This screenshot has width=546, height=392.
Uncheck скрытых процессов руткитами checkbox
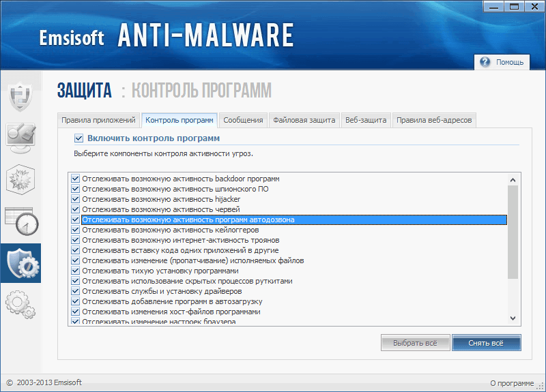click(75, 281)
